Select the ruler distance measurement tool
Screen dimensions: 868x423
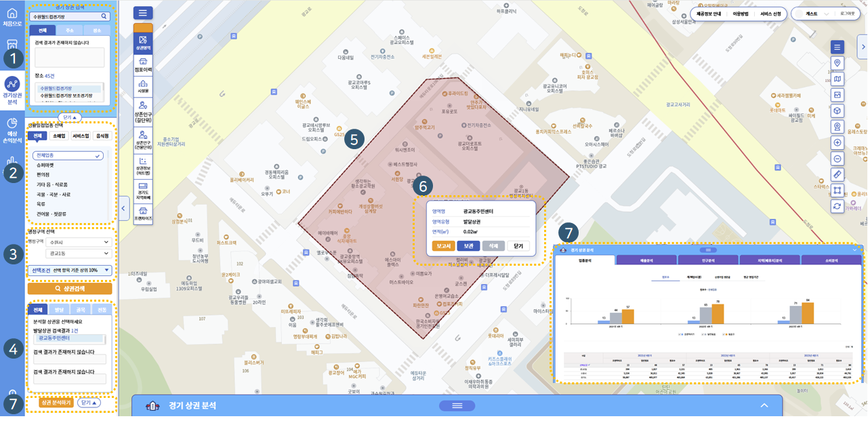click(x=838, y=174)
